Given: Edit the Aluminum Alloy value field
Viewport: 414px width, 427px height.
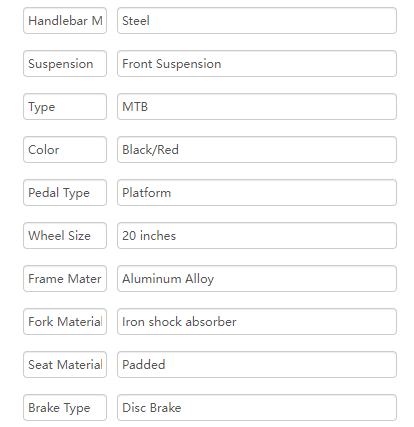Looking at the screenshot, I should 257,279.
